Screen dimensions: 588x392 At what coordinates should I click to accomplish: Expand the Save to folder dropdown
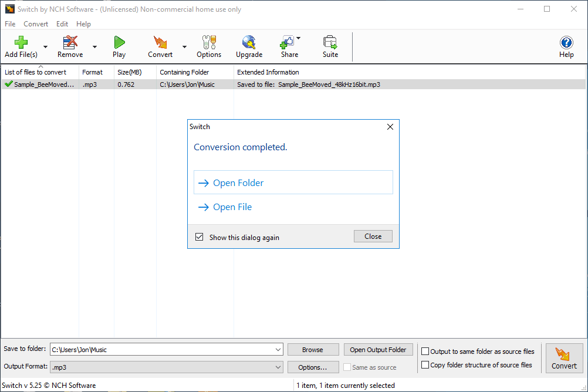(278, 350)
